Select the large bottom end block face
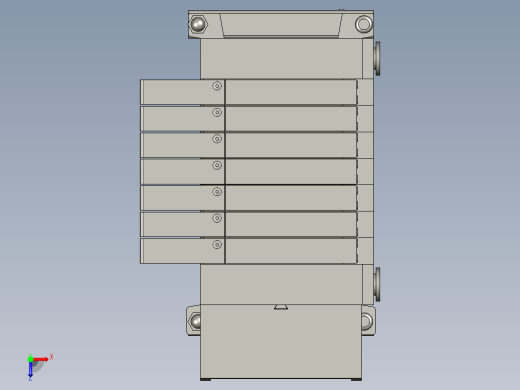520x390 pixels. (x=281, y=341)
